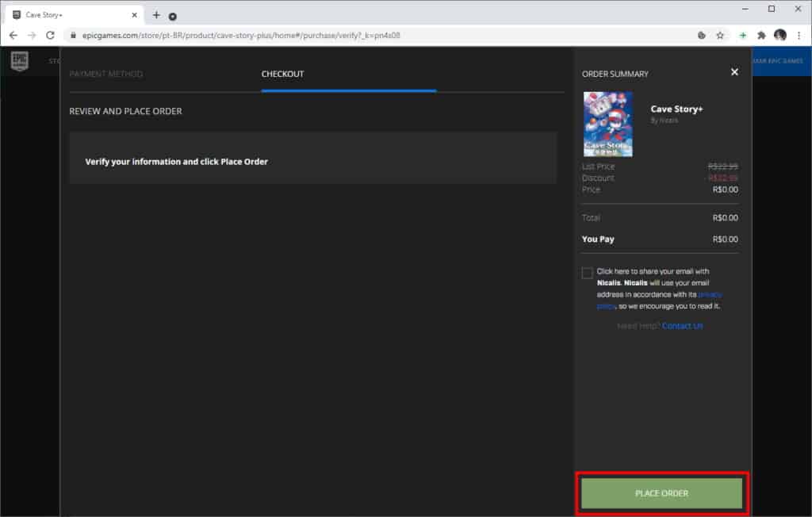This screenshot has width=812, height=517.
Task: Select the Checkout tab
Action: (282, 74)
